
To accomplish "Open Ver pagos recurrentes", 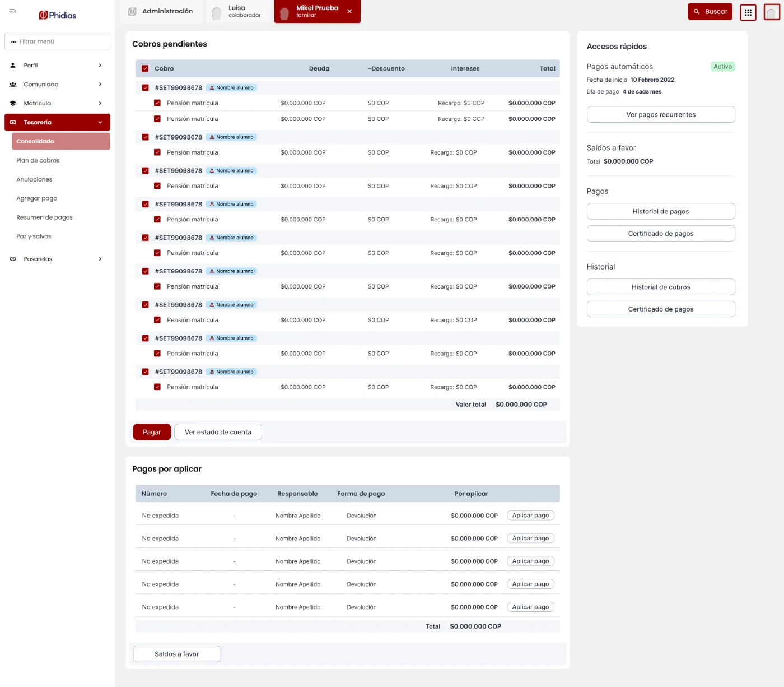I will tap(661, 114).
